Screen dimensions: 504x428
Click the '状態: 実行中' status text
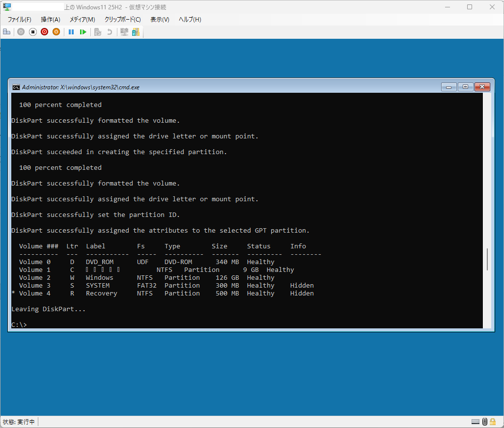point(19,422)
